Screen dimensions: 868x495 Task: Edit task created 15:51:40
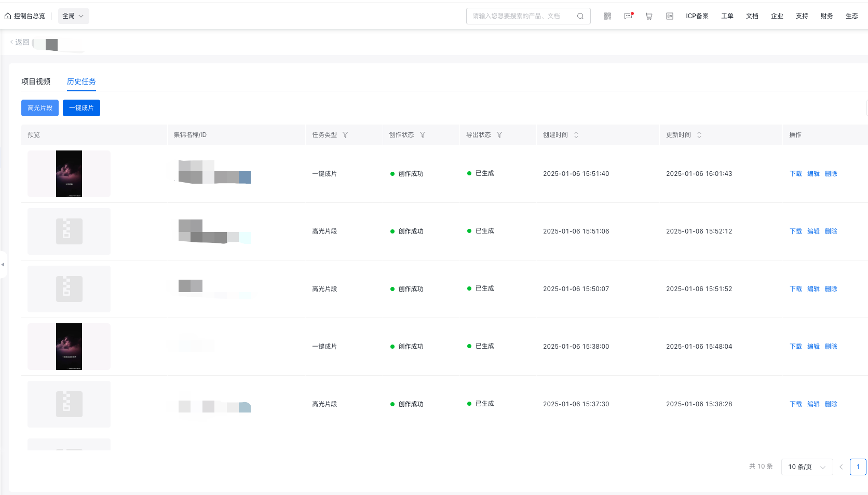(813, 174)
